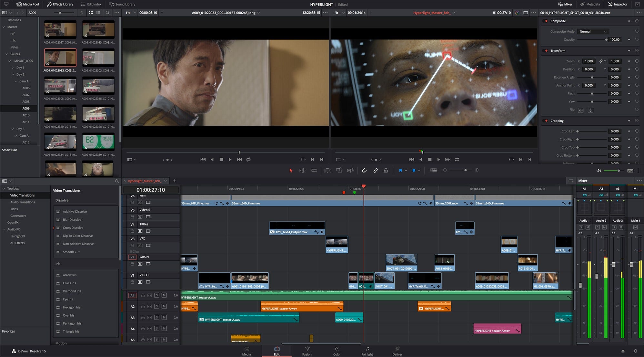Solo the A1 audio track
644x357 pixels.
[x=157, y=295]
